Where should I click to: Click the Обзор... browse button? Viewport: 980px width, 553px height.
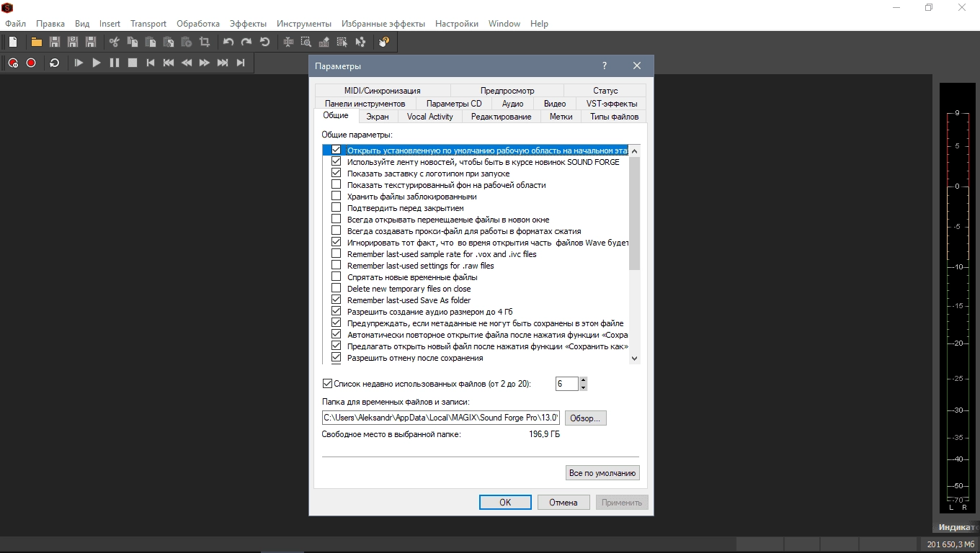pyautogui.click(x=585, y=418)
